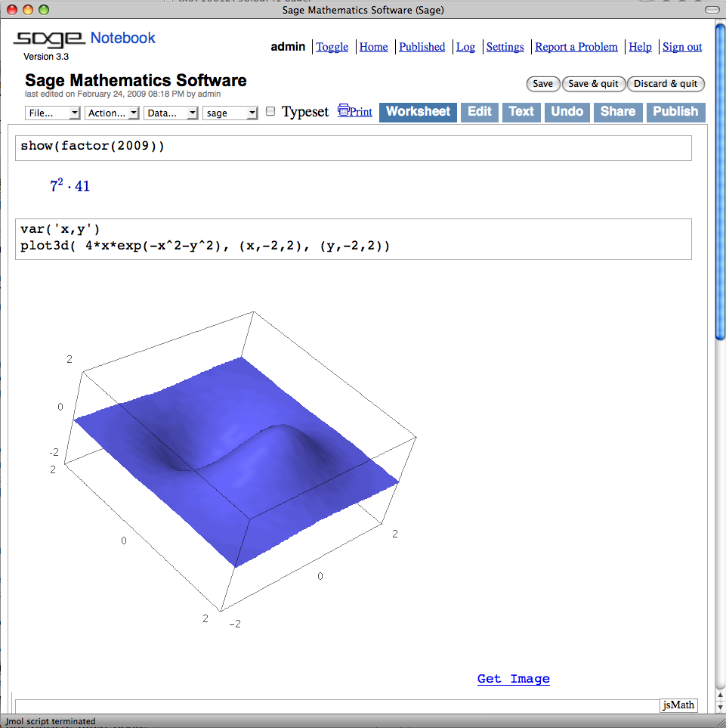The height and width of the screenshot is (728, 726).
Task: Open the Help link
Action: (x=640, y=47)
